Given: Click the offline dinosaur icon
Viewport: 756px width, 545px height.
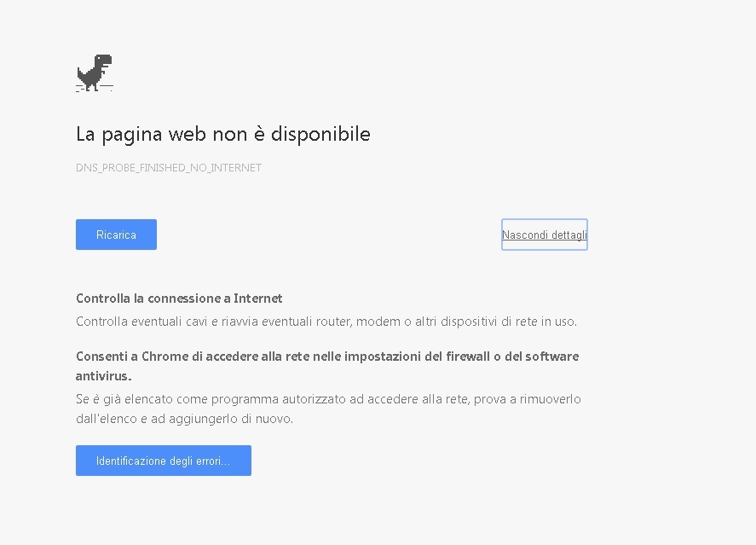Looking at the screenshot, I should point(95,72).
